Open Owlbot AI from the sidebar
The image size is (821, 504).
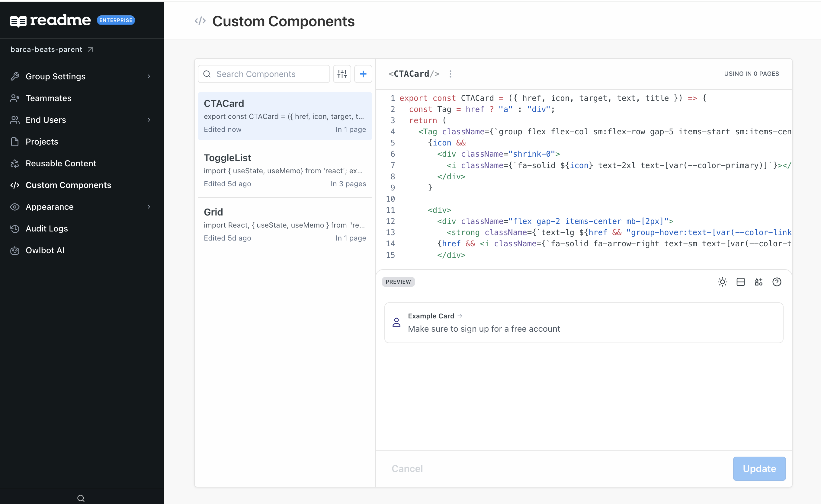coord(45,250)
